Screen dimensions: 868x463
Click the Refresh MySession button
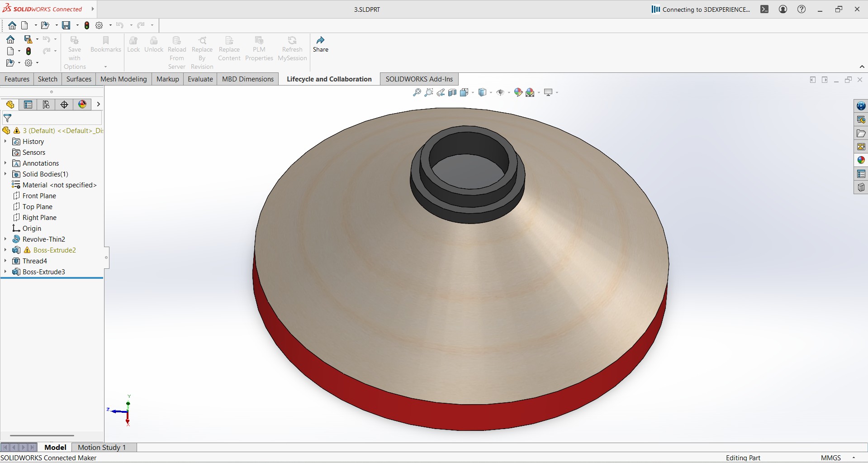[x=292, y=48]
